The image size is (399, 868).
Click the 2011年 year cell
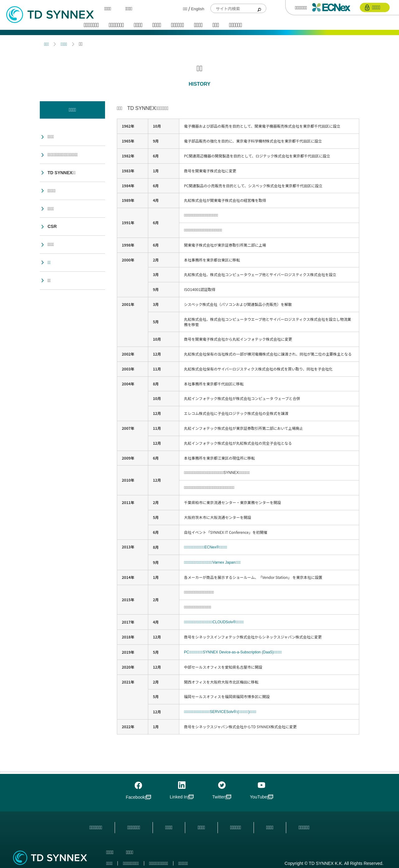(x=132, y=518)
